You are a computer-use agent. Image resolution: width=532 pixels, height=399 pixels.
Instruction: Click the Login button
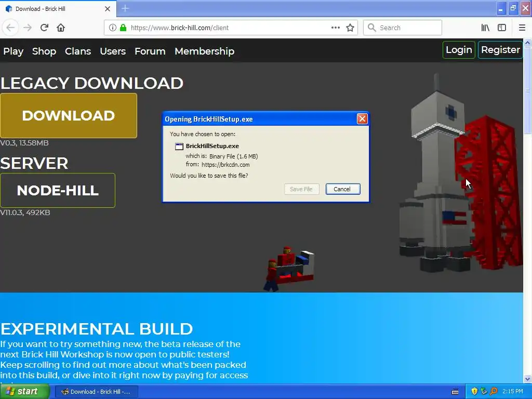(x=459, y=50)
